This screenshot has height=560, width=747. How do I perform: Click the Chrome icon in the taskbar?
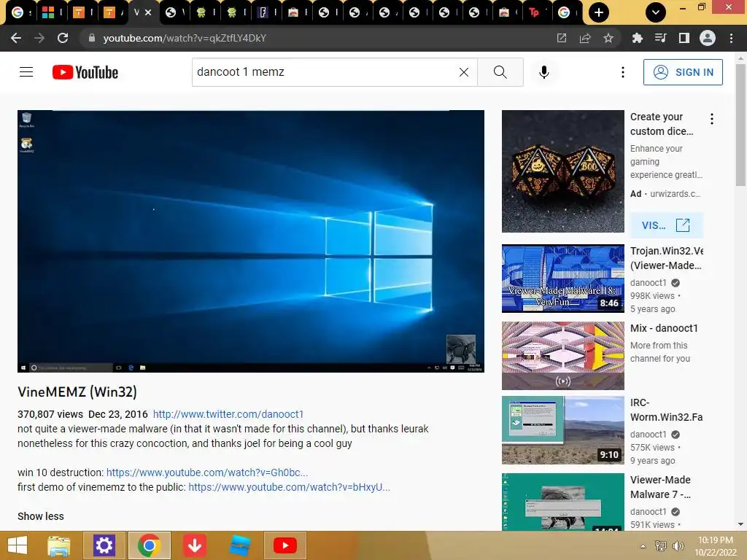click(x=149, y=545)
